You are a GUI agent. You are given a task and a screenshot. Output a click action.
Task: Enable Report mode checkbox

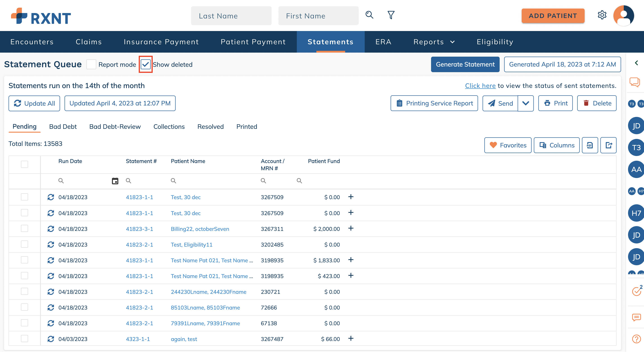(x=91, y=65)
